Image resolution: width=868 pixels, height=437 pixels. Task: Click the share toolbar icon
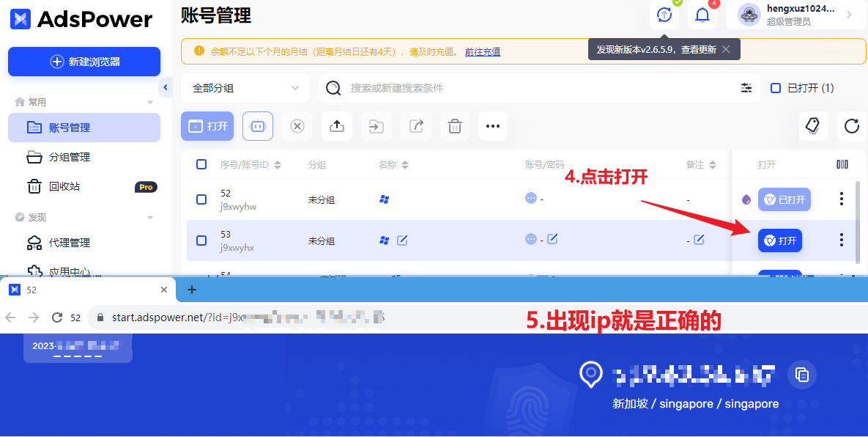[416, 126]
